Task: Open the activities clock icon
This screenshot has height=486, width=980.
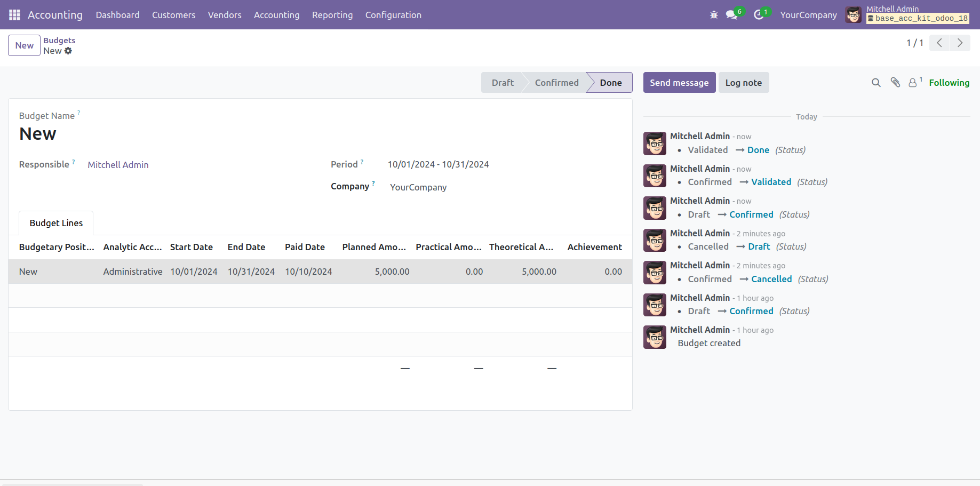Action: point(759,15)
